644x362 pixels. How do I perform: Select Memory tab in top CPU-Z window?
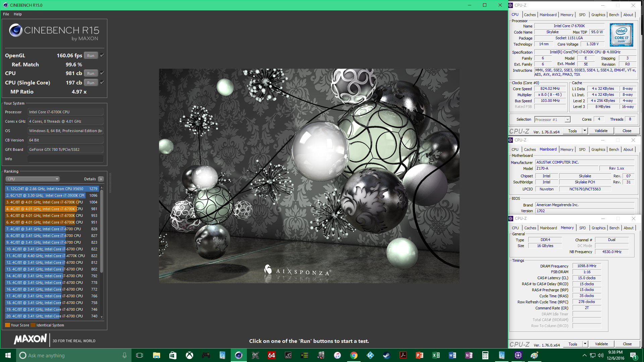tap(567, 15)
